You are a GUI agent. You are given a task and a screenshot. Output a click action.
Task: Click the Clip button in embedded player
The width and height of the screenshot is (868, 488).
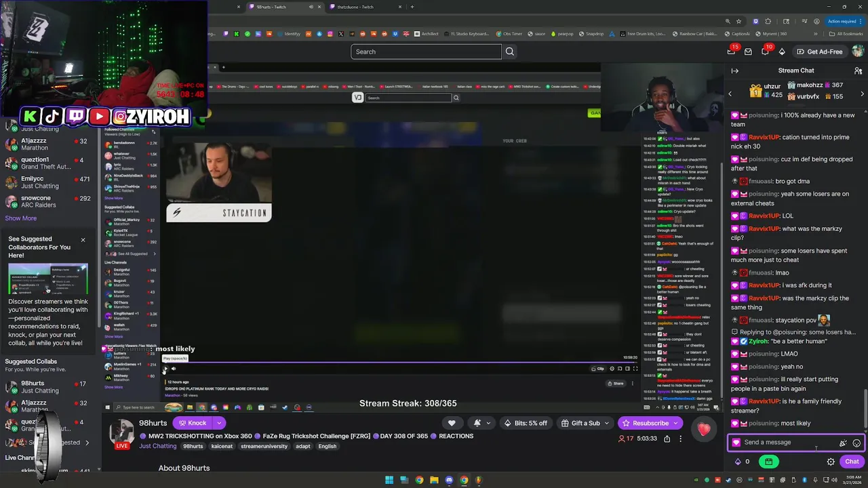598,369
